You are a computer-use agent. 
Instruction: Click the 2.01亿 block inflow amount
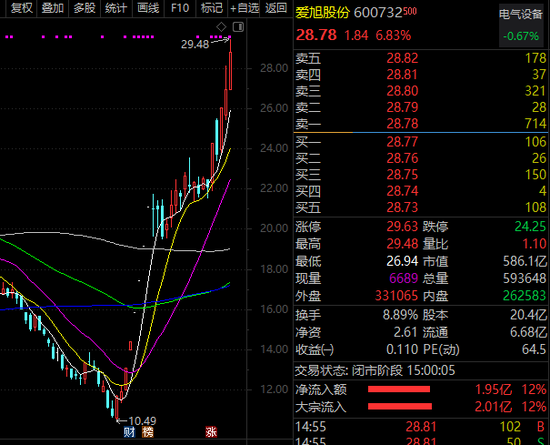coord(493,407)
